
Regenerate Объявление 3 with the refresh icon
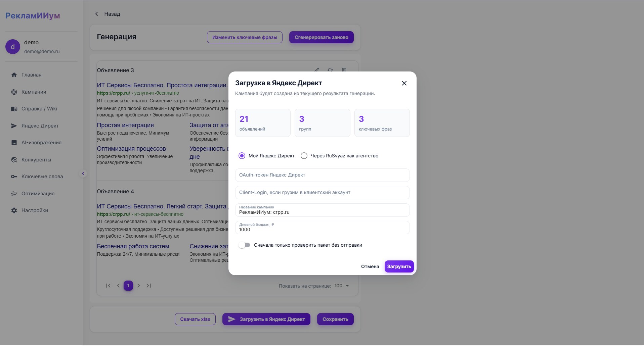(x=330, y=70)
